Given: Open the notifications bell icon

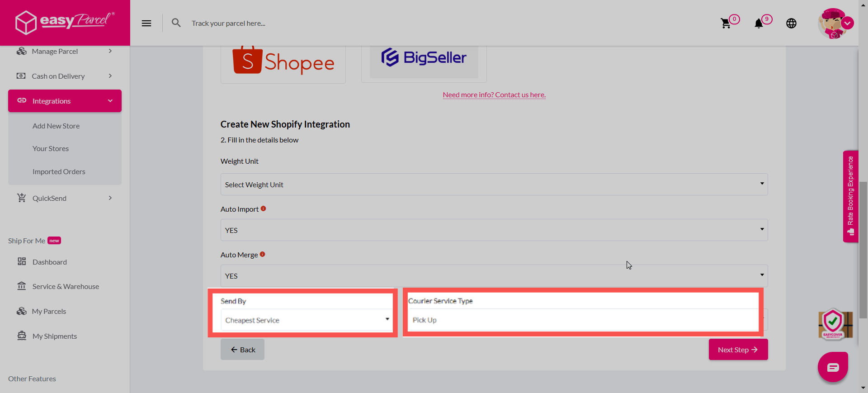Looking at the screenshot, I should 759,23.
